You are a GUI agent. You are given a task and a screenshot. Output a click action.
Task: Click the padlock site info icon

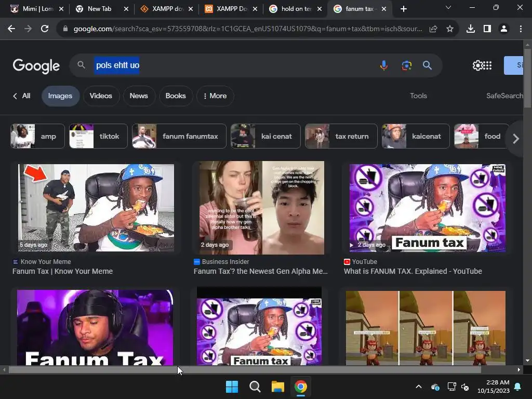[x=65, y=29]
